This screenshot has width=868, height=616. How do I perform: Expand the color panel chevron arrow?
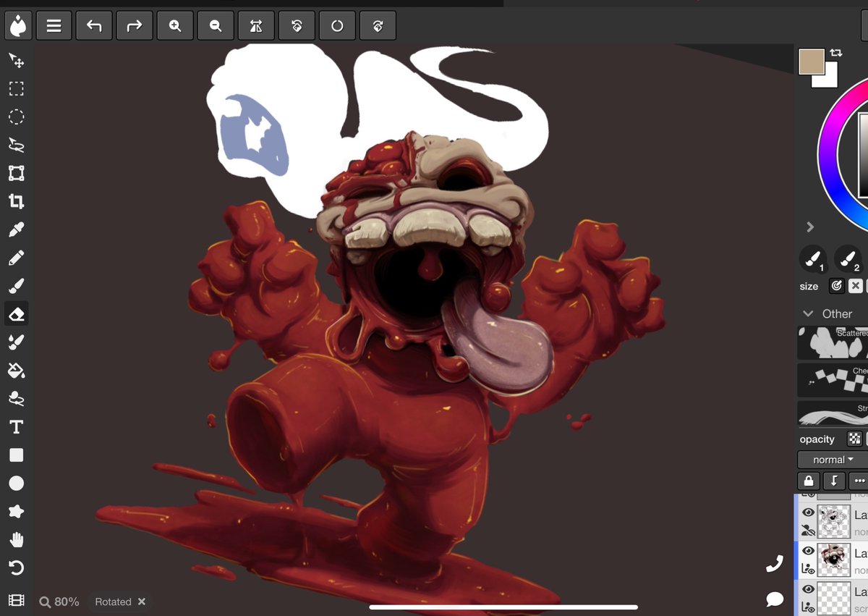(x=810, y=227)
